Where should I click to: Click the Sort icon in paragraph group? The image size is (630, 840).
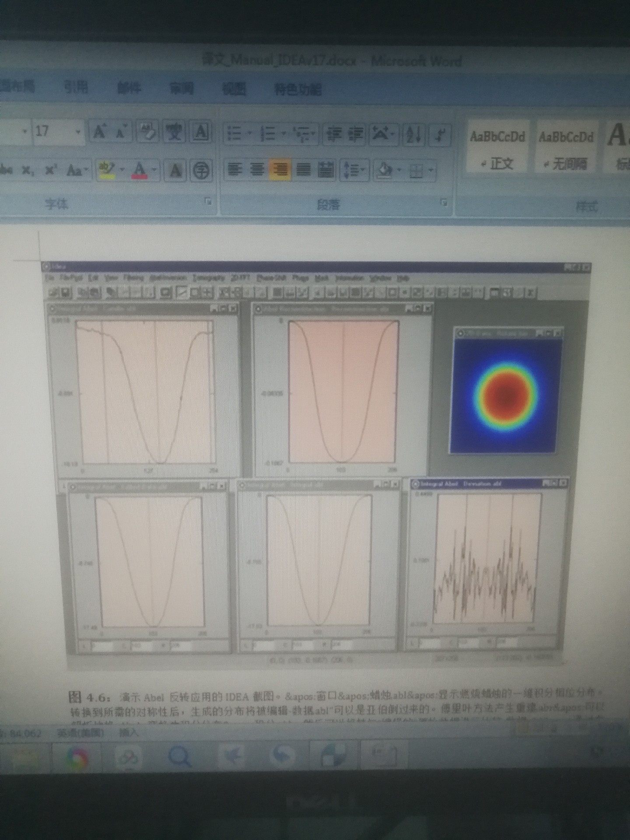pyautogui.click(x=413, y=134)
